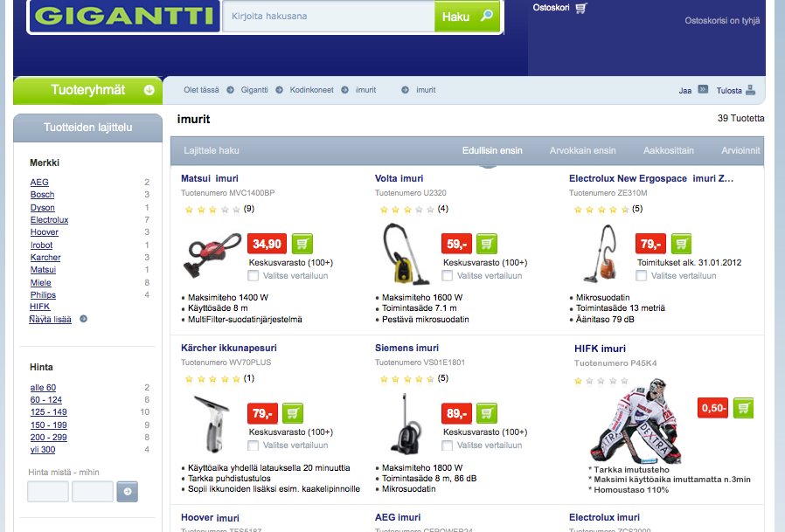The width and height of the screenshot is (785, 532).
Task: Click the HIFK imuri star rating
Action: [601, 381]
